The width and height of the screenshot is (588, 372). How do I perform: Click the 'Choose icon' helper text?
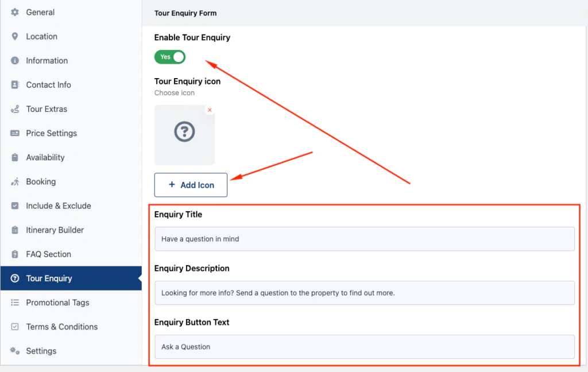[175, 93]
